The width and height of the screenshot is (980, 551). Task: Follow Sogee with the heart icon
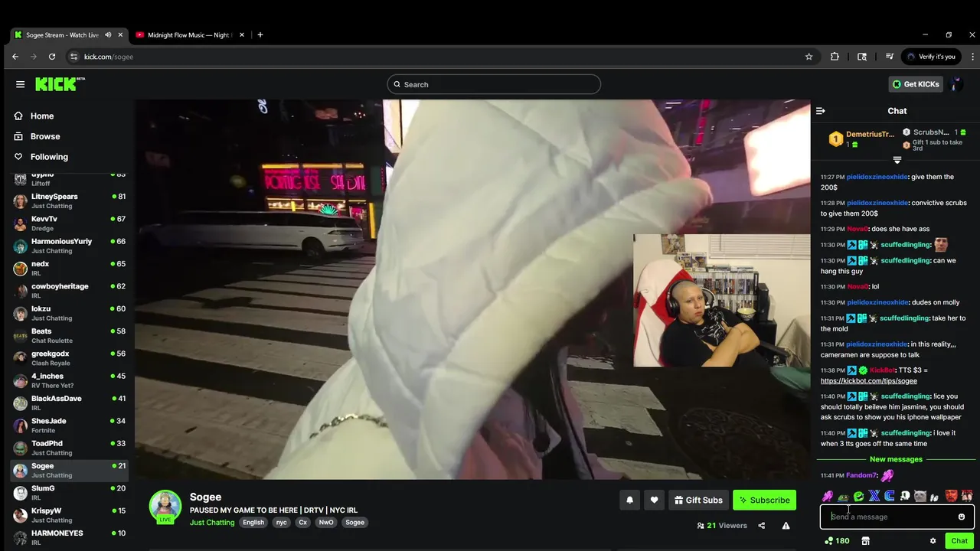click(x=654, y=500)
